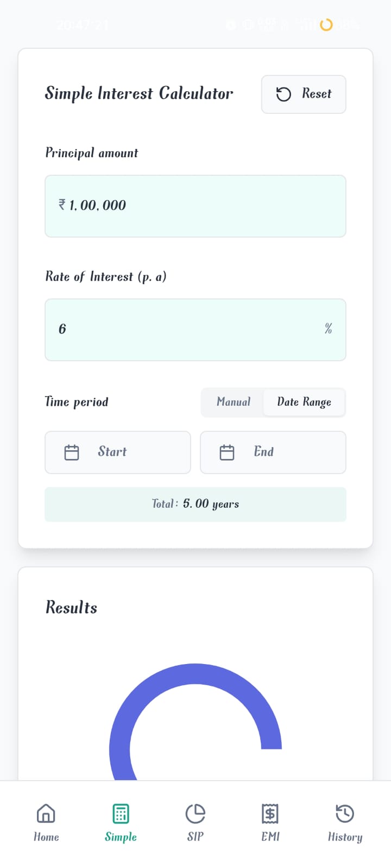Viewport: 391px width, 868px height.
Task: Open the EMI calculator icon
Action: [269, 814]
